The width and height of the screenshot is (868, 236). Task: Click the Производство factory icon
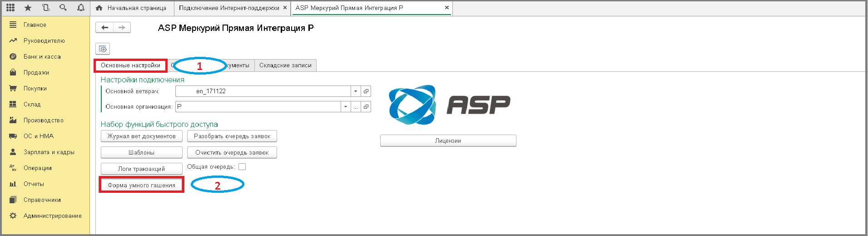pos(13,120)
